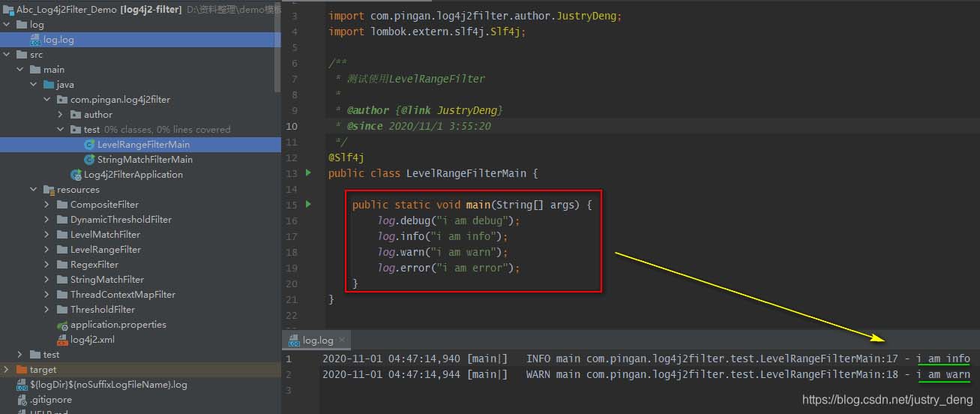Click the project root module folder icon
Image resolution: width=980 pixels, height=414 pixels.
pyautogui.click(x=9, y=10)
